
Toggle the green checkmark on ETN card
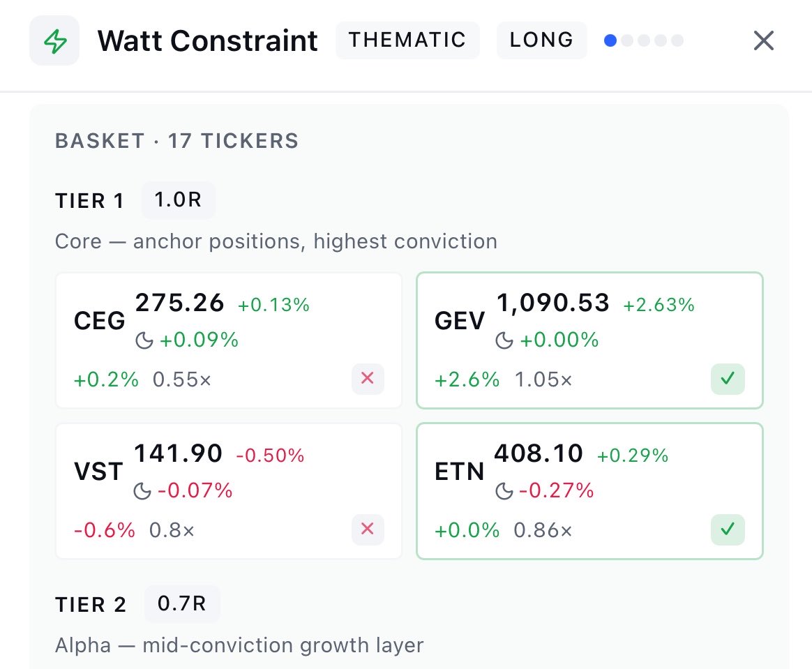coord(728,529)
